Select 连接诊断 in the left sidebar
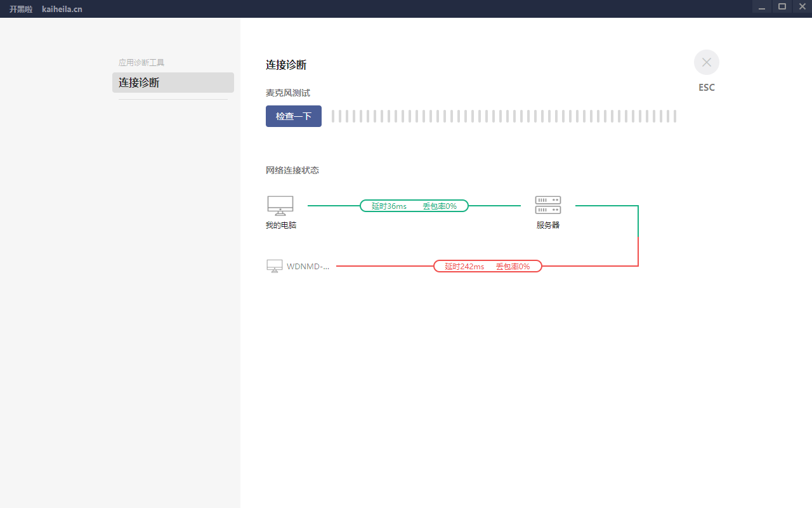This screenshot has width=812, height=508. pyautogui.click(x=173, y=83)
